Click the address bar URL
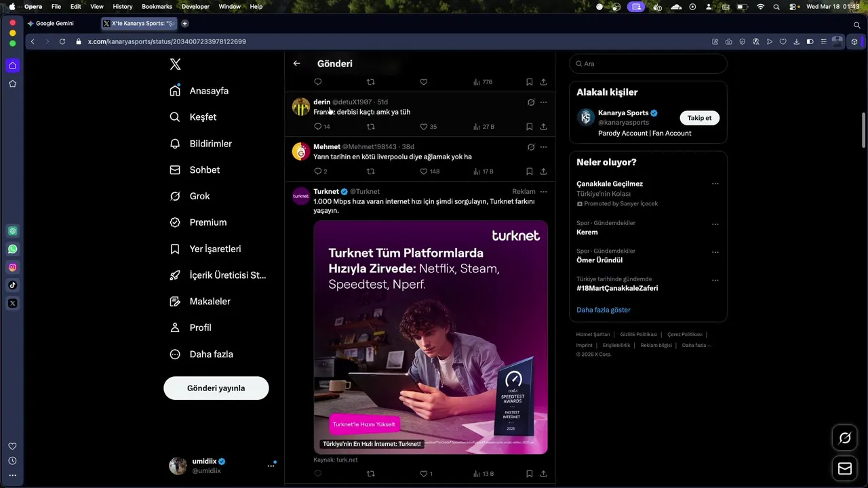This screenshot has height=488, width=868. tap(167, 41)
